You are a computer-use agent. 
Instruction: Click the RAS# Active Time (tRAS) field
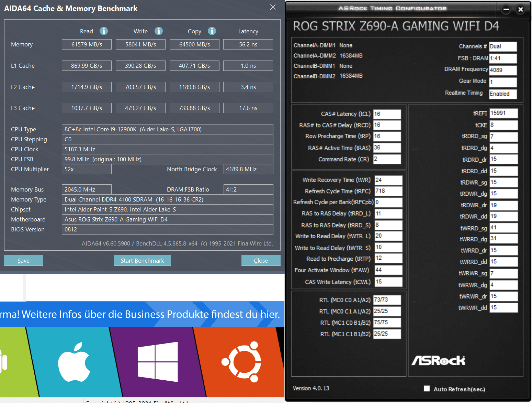pyautogui.click(x=387, y=148)
